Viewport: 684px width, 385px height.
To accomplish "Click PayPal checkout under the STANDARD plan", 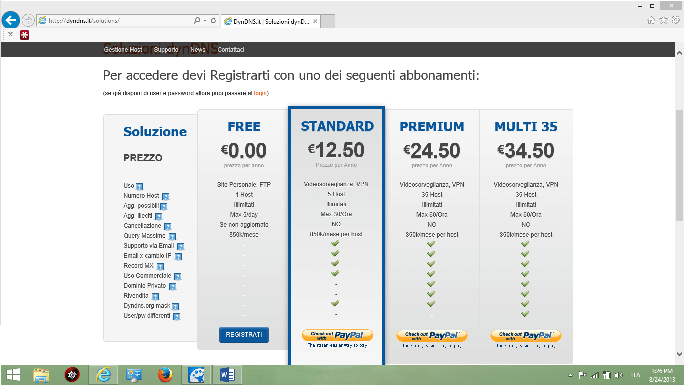I will coord(337,335).
